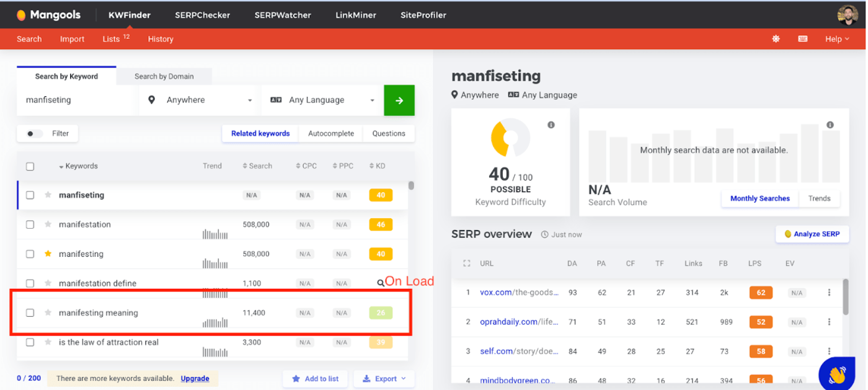Image resolution: width=868 pixels, height=390 pixels.
Task: Check the manifesting meaning row checkbox
Action: pos(30,312)
